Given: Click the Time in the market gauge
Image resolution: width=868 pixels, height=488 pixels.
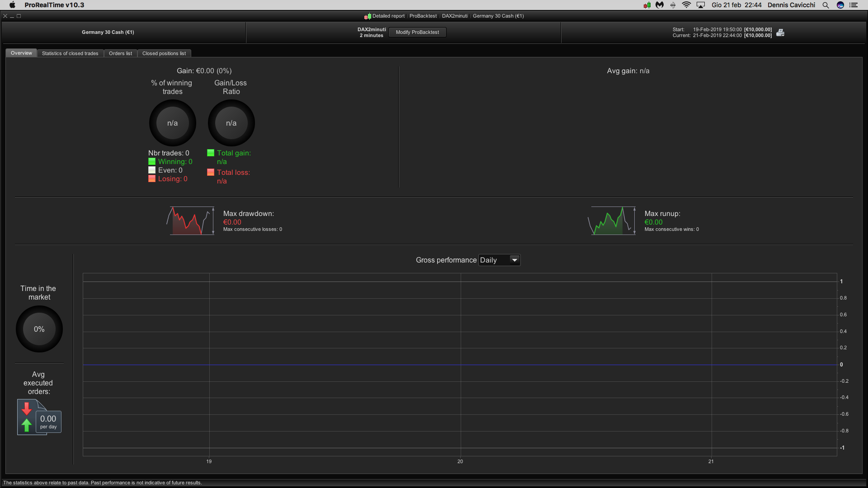Looking at the screenshot, I should [x=39, y=329].
